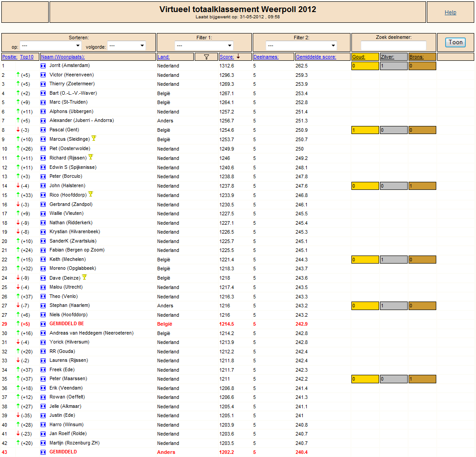The image size is (476, 457).
Task: Click the blue info icon next to Victor (Heerenveen)
Action: coord(43,75)
